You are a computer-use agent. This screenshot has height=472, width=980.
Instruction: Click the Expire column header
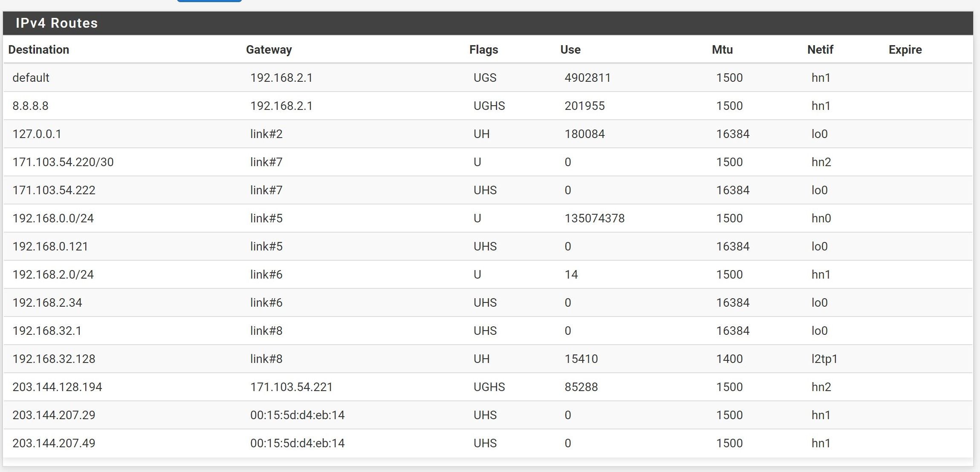[905, 50]
